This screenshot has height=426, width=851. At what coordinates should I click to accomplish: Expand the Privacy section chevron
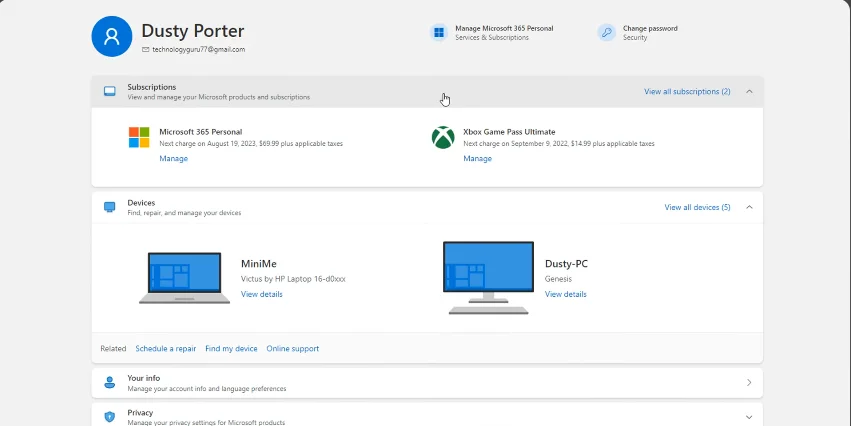coord(749,417)
